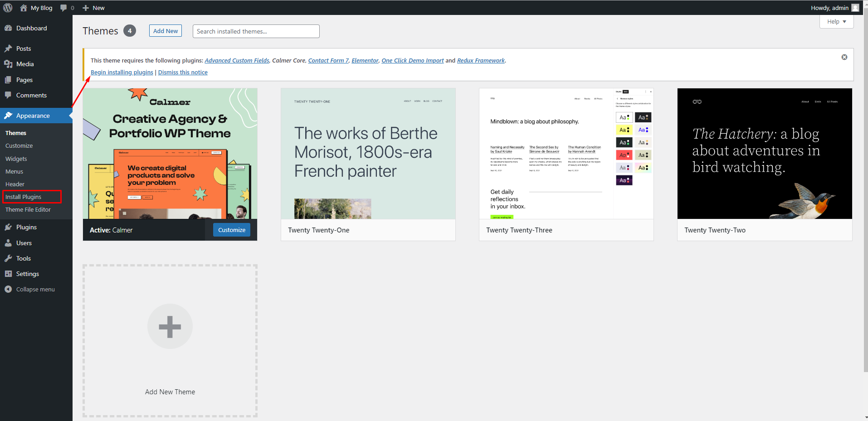Visit My Blog via the home icon
The width and height of the screenshot is (868, 421).
23,7
